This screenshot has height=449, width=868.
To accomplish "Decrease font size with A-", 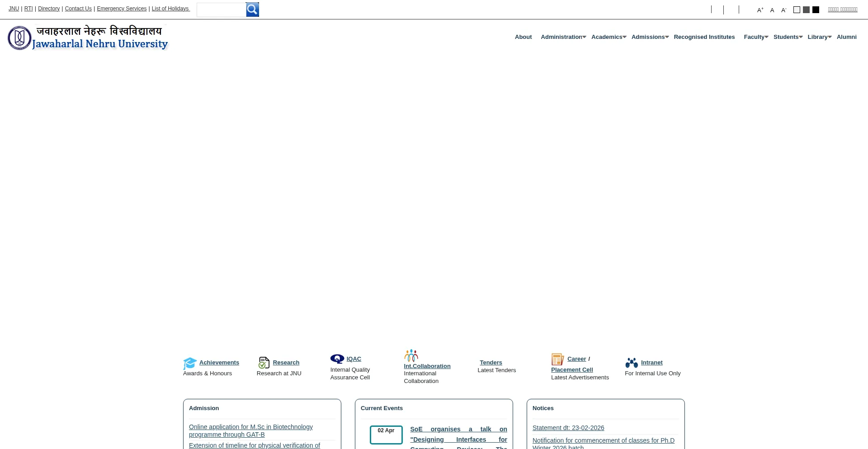I will click(x=784, y=10).
